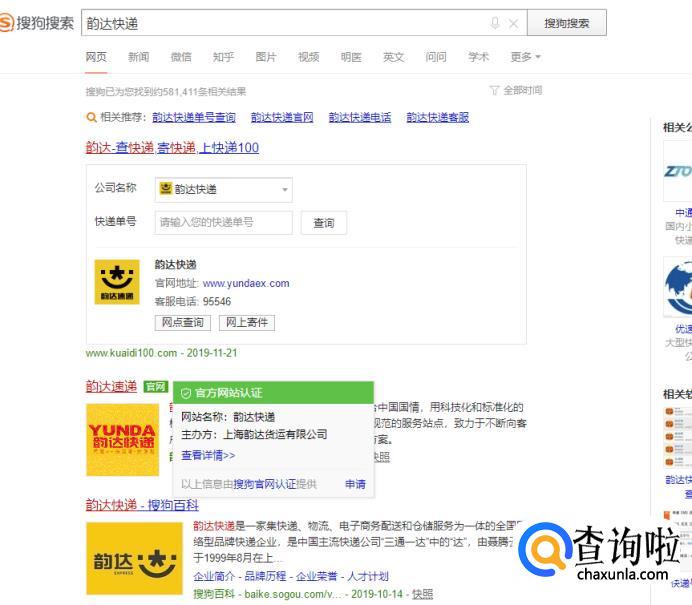Open the 快照 link beside the certification popup
This screenshot has height=605, width=692.
pyautogui.click(x=382, y=457)
